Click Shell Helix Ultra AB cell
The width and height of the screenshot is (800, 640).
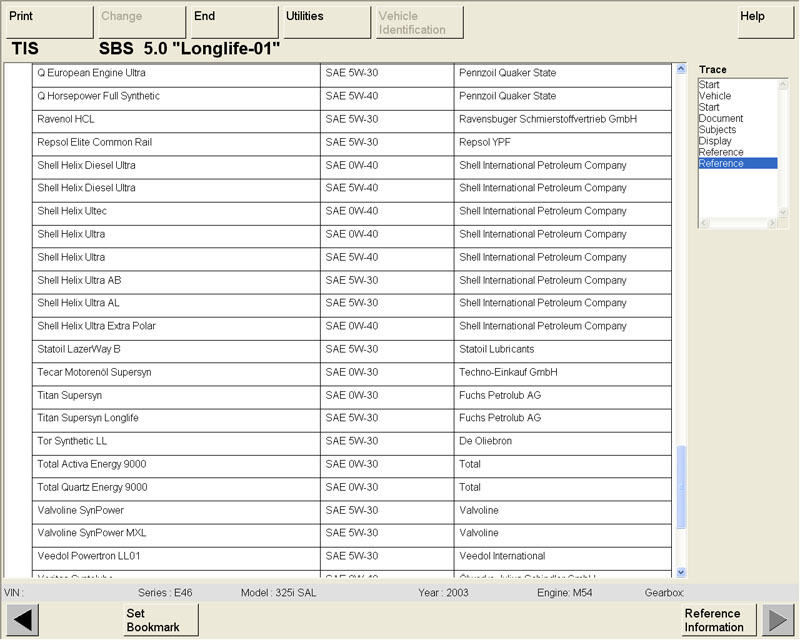click(176, 280)
